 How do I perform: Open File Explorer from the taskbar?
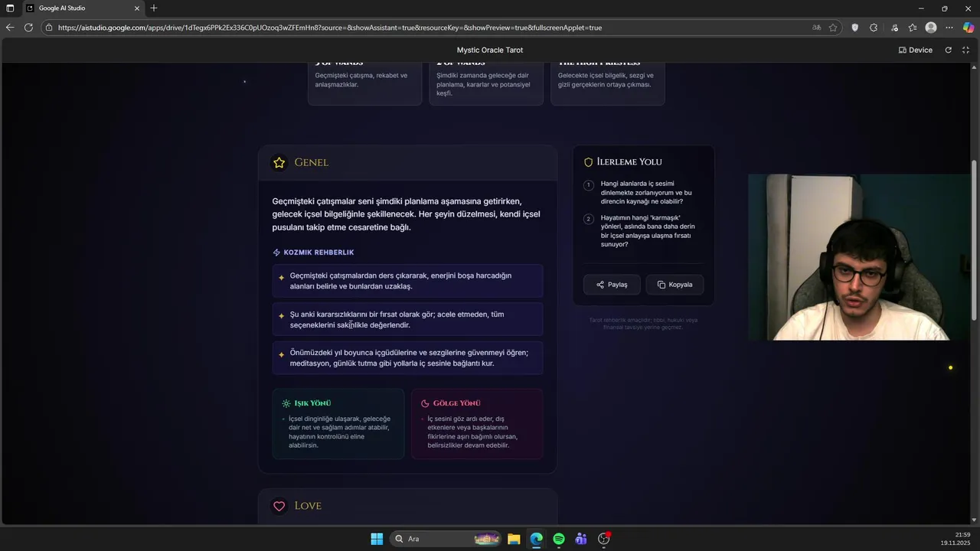pyautogui.click(x=514, y=539)
